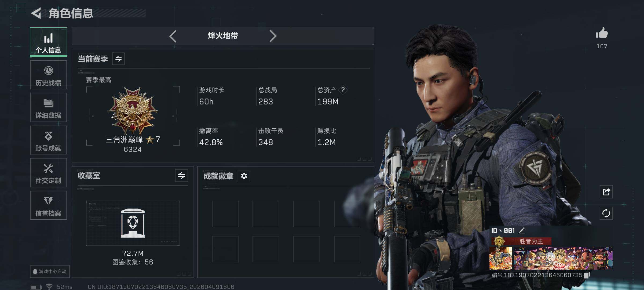
Task: Copy the 编号 number with the copy icon
Action: point(587,275)
